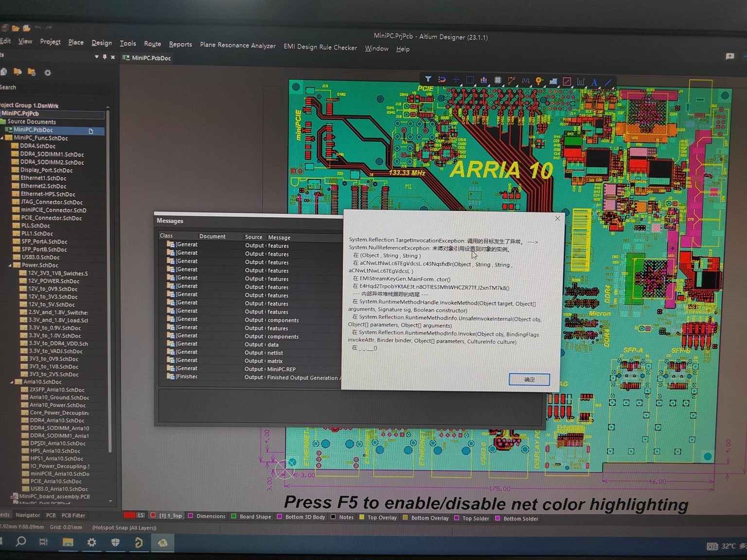Select the interactive routing tool
Screen dimensions: 747x560
pyautogui.click(x=511, y=80)
